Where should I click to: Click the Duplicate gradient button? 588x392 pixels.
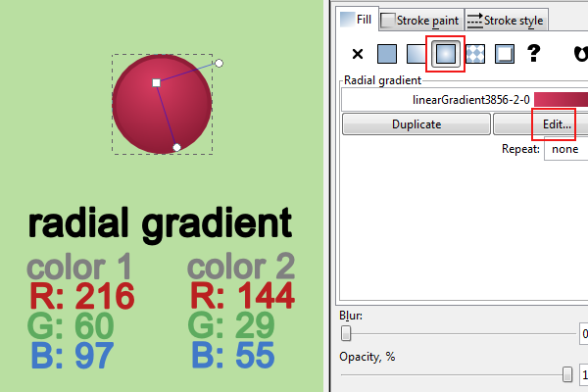point(416,124)
